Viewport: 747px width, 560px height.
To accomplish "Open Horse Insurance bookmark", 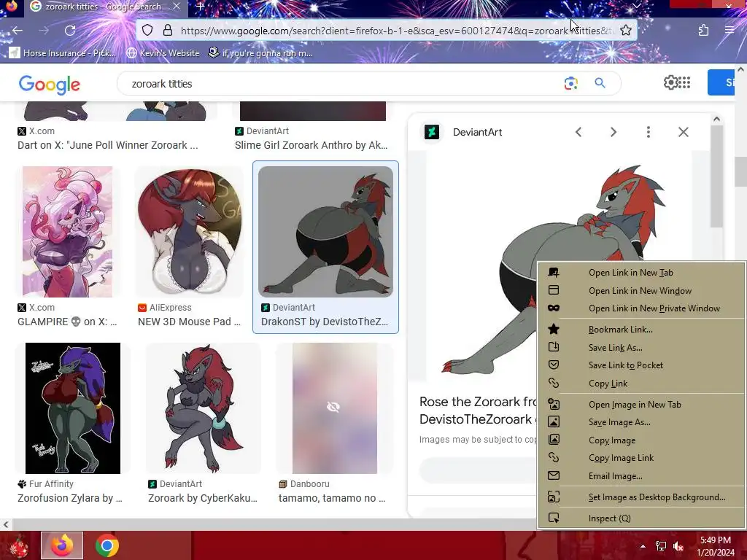I will (63, 52).
